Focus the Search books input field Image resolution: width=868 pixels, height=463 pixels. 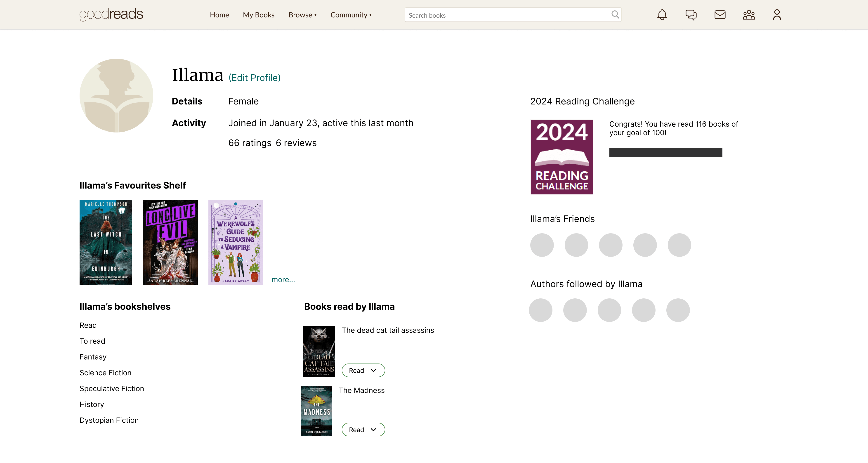click(513, 15)
